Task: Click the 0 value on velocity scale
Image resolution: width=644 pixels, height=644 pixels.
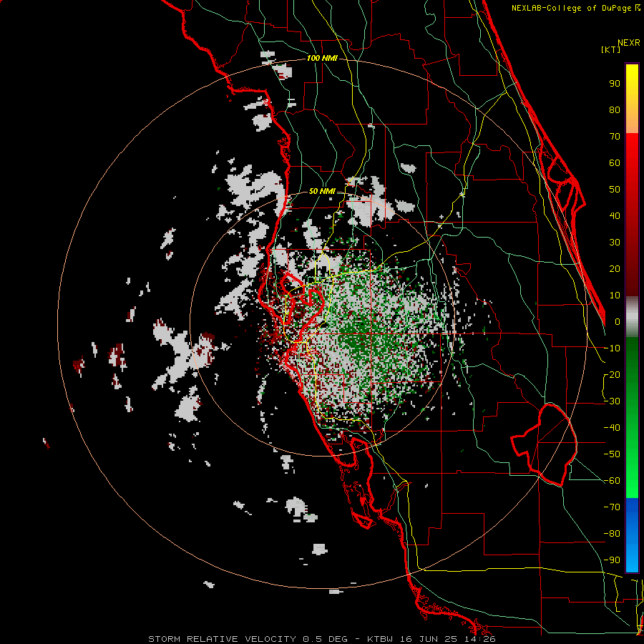Action: pyautogui.click(x=618, y=322)
